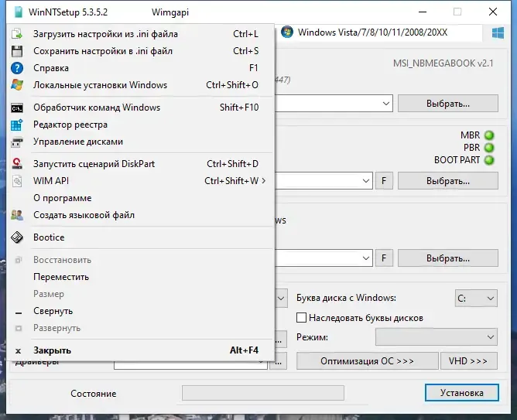Open the boot drive dropdown beside the middle F button
Image resolution: width=517 pixels, height=420 pixels.
click(x=365, y=181)
